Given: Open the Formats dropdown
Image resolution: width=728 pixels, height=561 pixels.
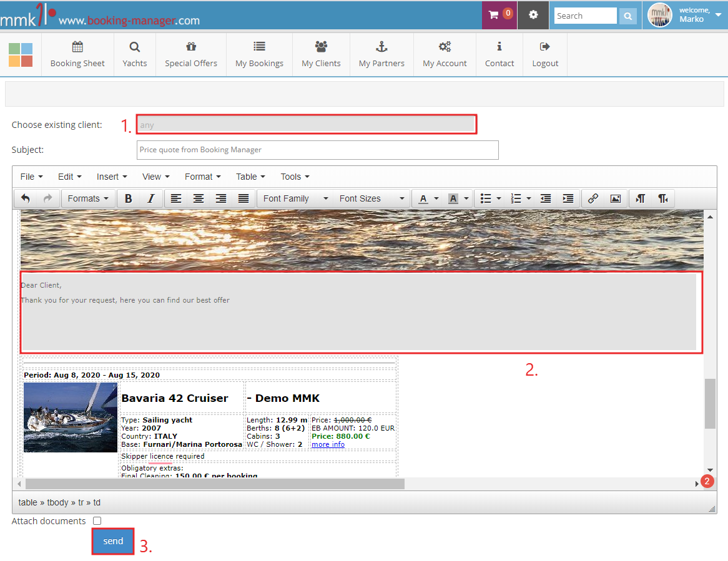Looking at the screenshot, I should [x=88, y=198].
